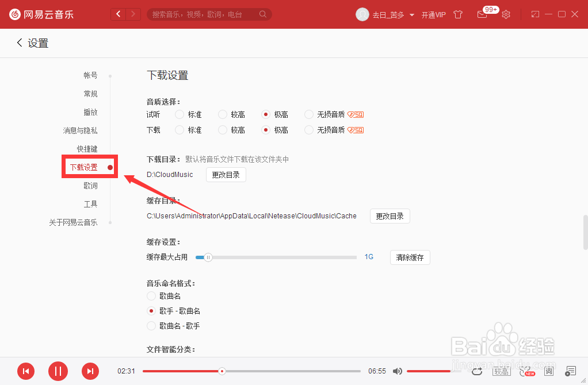Change playback loop mode icon
The height and width of the screenshot is (385, 588).
tap(477, 372)
